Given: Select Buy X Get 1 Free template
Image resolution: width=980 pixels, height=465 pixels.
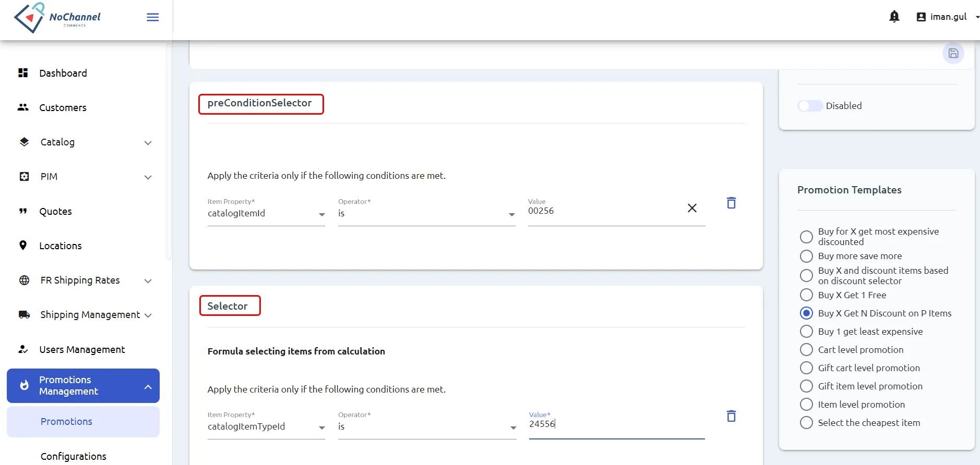Looking at the screenshot, I should tap(806, 295).
